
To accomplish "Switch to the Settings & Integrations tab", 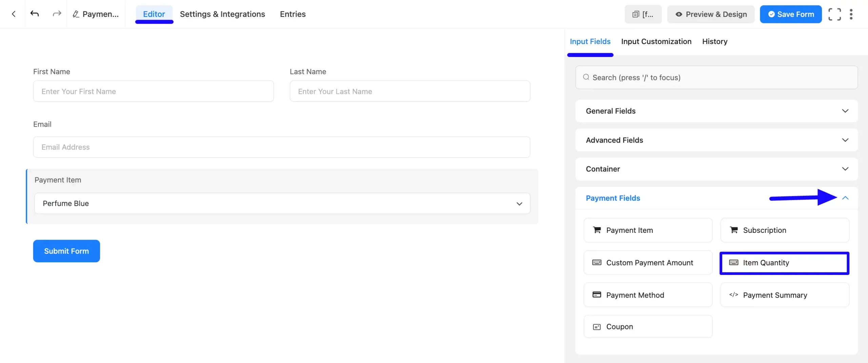I will pos(222,14).
